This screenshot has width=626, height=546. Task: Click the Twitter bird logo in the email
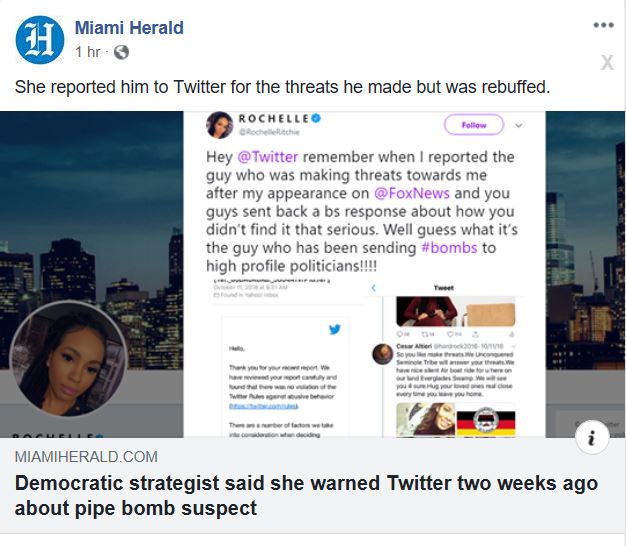(x=335, y=329)
